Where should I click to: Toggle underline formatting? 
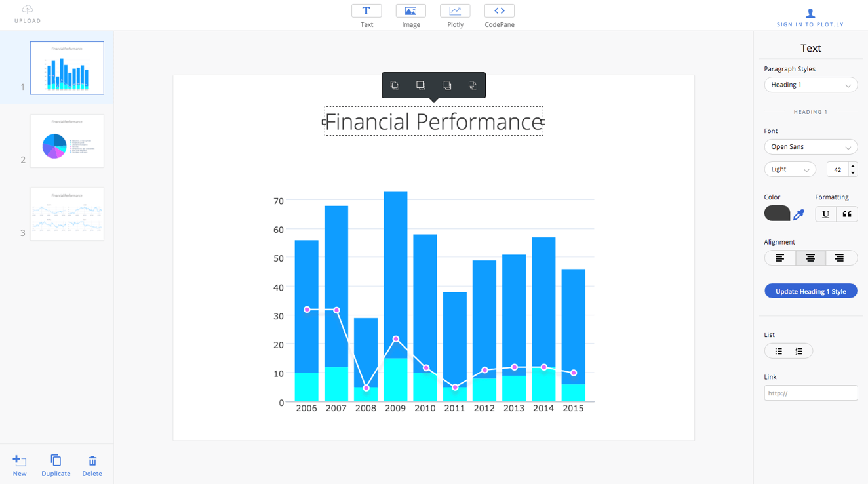pos(825,214)
